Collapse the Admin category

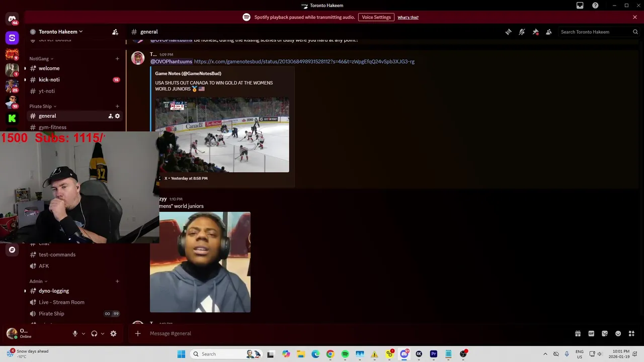click(38, 282)
